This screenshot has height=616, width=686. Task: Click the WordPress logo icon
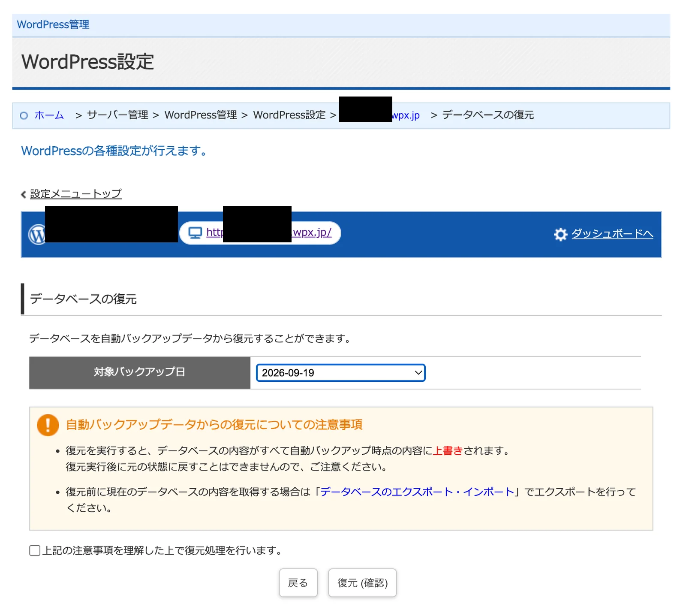(x=37, y=235)
